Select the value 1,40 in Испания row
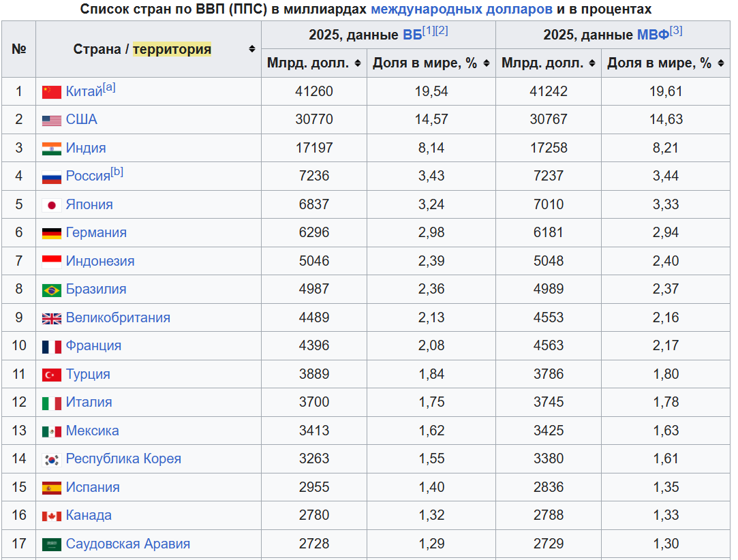 point(431,487)
